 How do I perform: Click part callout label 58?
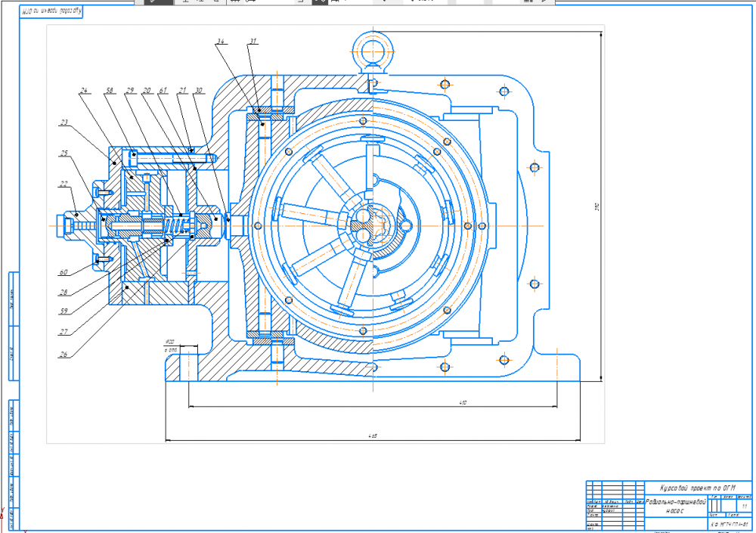point(110,91)
